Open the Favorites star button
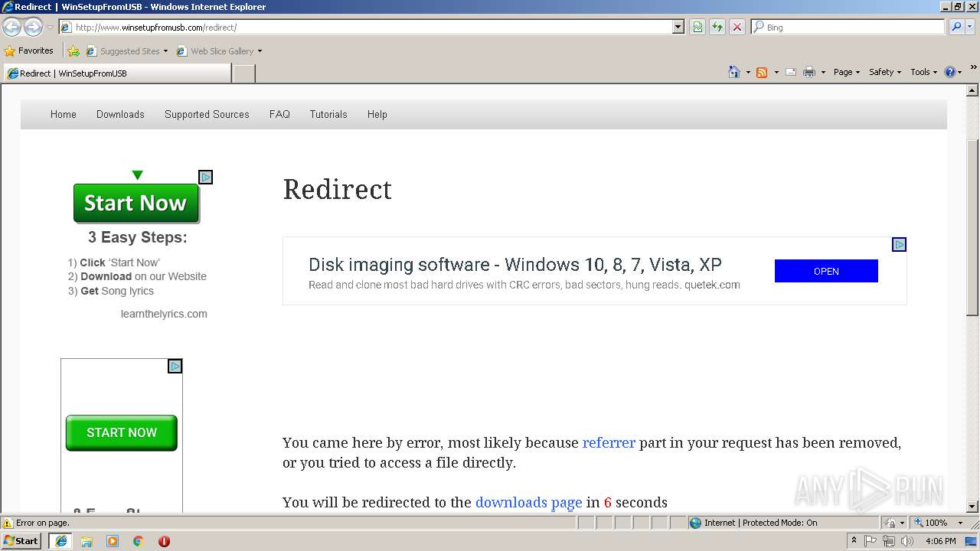This screenshot has height=551, width=980. (29, 51)
